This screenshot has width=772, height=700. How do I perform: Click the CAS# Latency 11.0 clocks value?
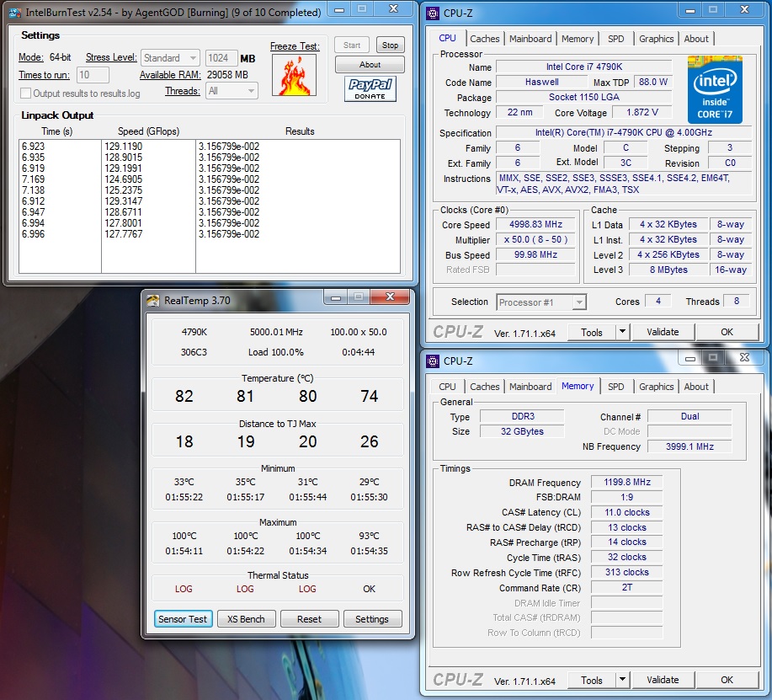[627, 512]
